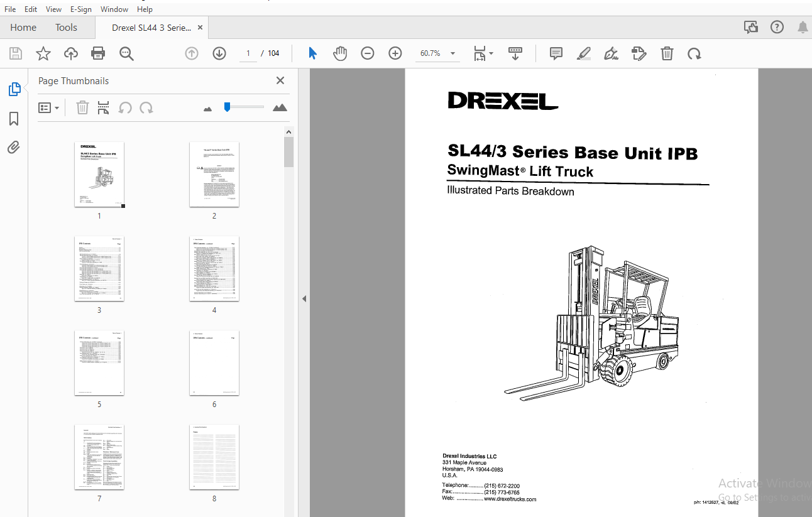
Task: Click the Stamp tool icon
Action: (x=639, y=53)
